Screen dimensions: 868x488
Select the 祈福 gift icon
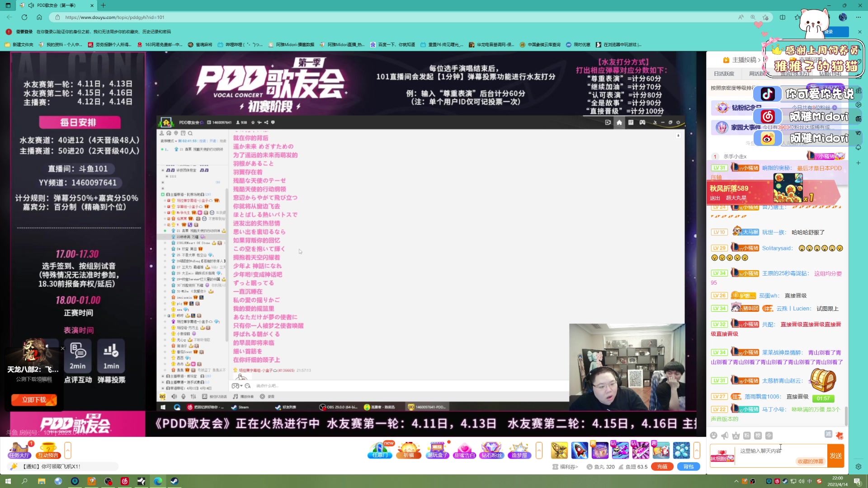(408, 450)
